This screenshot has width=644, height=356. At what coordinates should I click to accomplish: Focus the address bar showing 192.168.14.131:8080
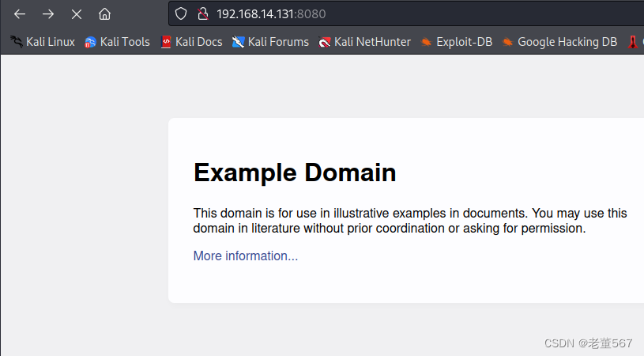coord(407,14)
